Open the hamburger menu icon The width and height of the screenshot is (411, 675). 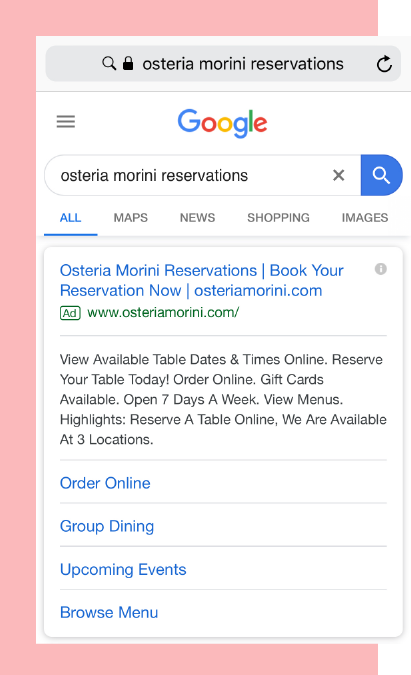66,121
